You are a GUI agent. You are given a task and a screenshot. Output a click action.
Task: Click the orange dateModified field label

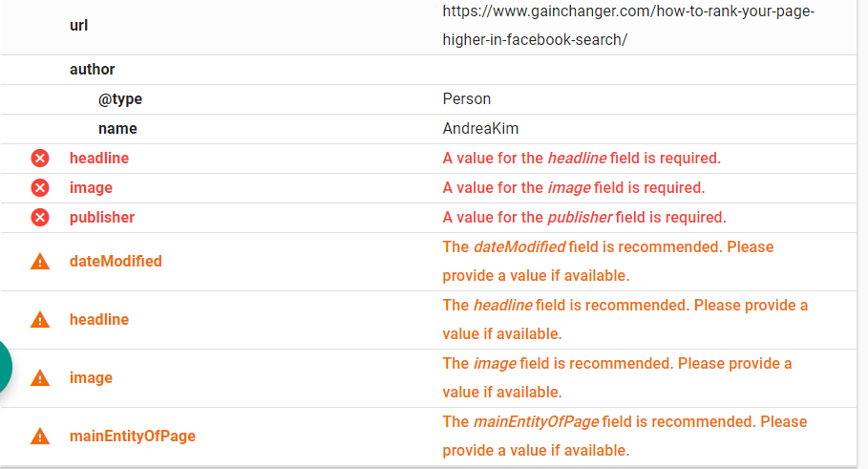[116, 262]
